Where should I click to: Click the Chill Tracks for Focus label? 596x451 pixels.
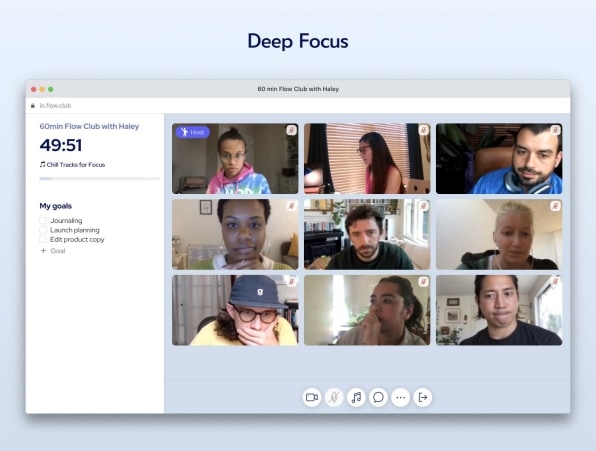tap(72, 165)
